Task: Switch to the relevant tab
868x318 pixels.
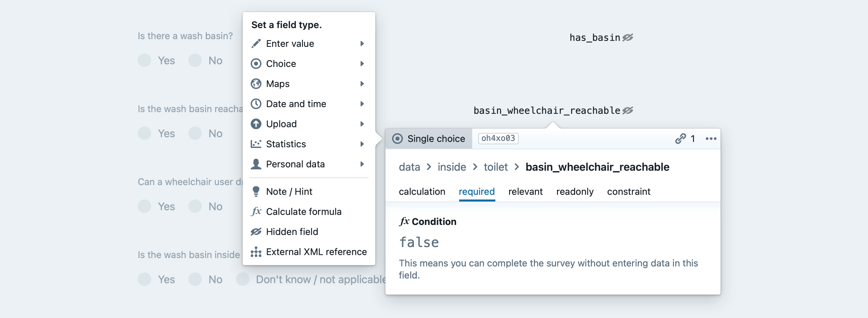Action: click(525, 192)
